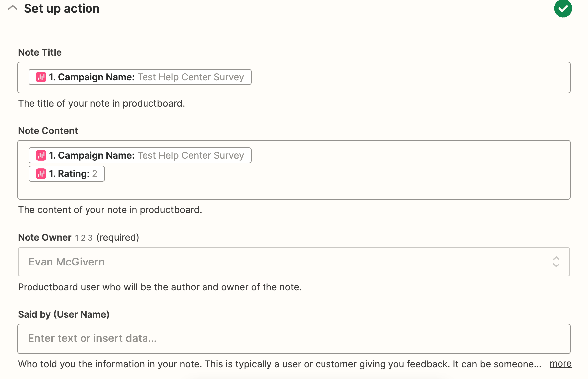This screenshot has width=588, height=379.
Task: Open the Note Owner dropdown
Action: click(294, 262)
